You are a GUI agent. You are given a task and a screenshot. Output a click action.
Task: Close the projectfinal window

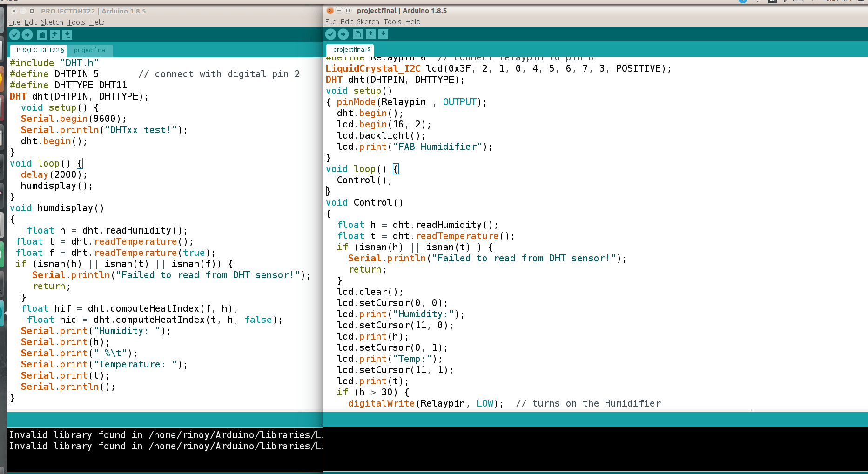tap(330, 11)
